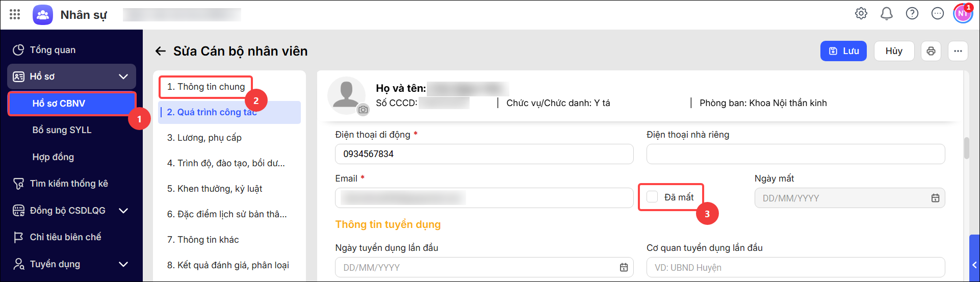This screenshot has width=980, height=282.
Task: Tick the Đã mất checkbox
Action: (652, 197)
